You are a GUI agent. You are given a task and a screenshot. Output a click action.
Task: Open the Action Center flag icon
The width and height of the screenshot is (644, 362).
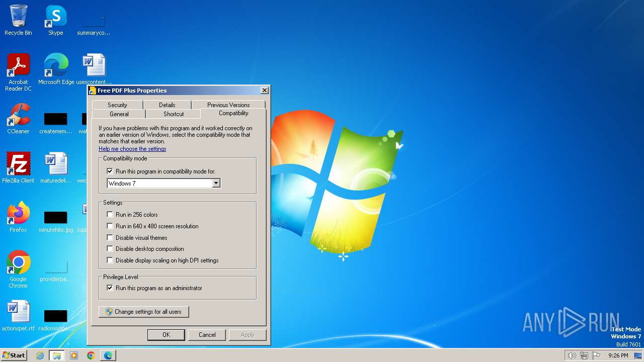596,355
